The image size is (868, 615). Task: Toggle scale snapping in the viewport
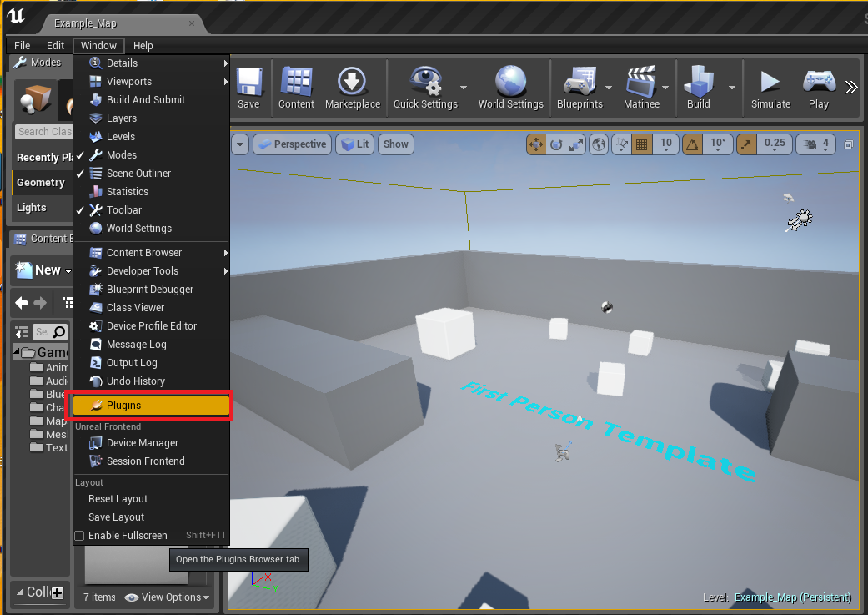pos(746,144)
